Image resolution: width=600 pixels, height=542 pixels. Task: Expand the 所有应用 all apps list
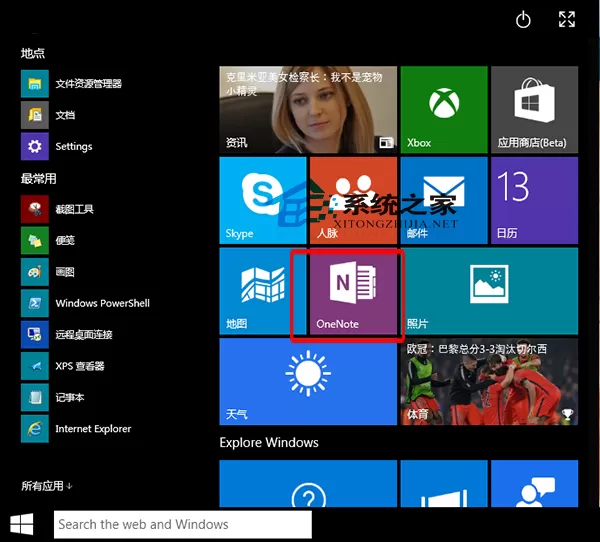click(x=47, y=486)
